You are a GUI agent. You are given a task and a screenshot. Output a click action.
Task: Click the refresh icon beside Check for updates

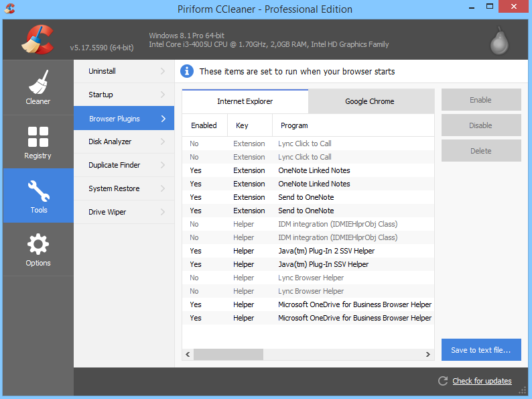click(442, 381)
